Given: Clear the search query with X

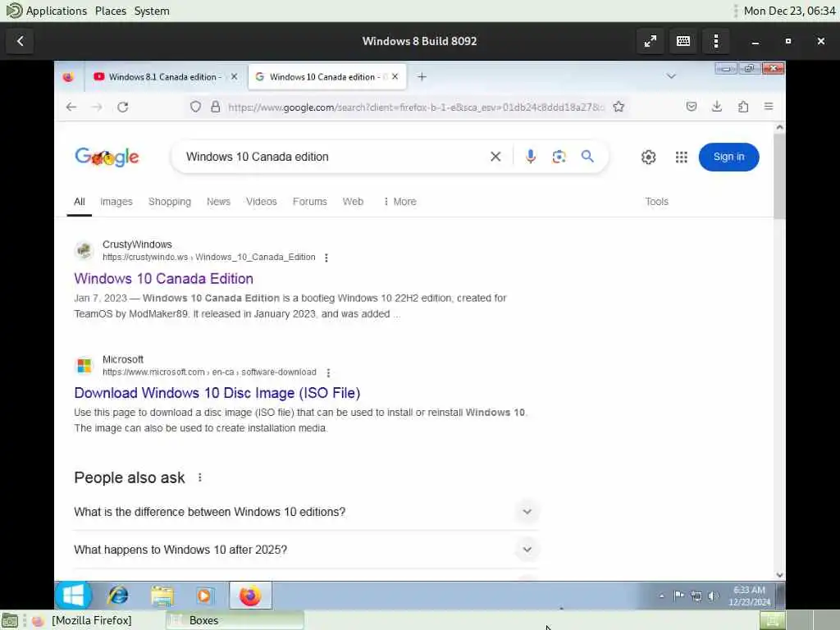Looking at the screenshot, I should 495,157.
